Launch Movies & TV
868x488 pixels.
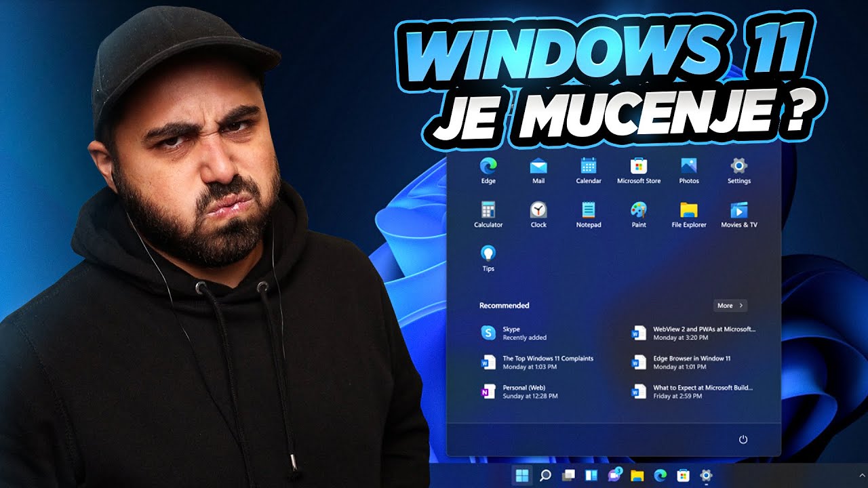[x=739, y=214]
